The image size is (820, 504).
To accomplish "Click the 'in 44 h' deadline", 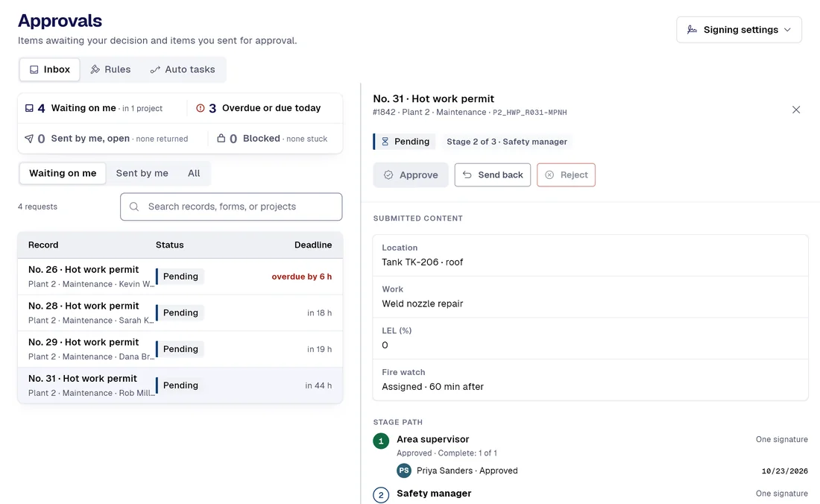I will click(318, 385).
